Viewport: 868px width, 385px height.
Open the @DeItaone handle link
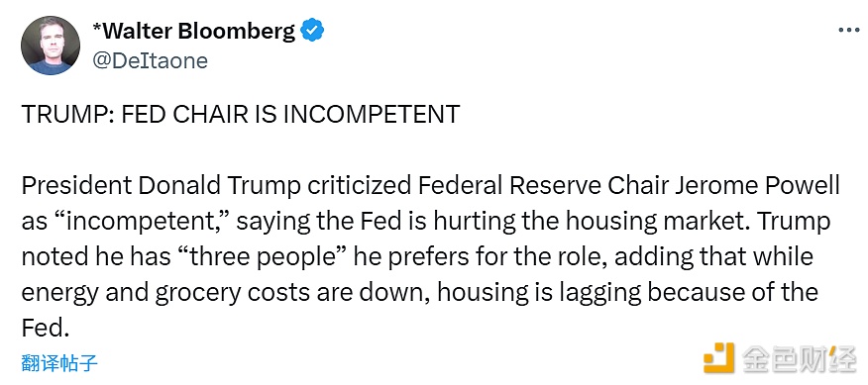pyautogui.click(x=150, y=60)
